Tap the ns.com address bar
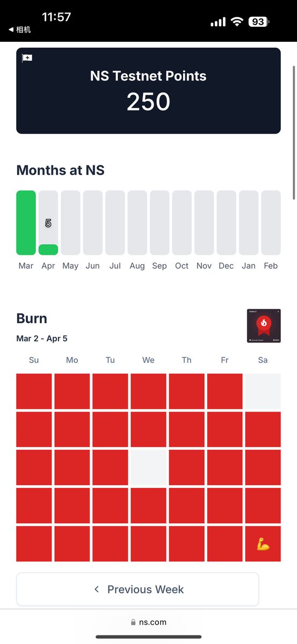Image resolution: width=297 pixels, height=644 pixels. 148,623
